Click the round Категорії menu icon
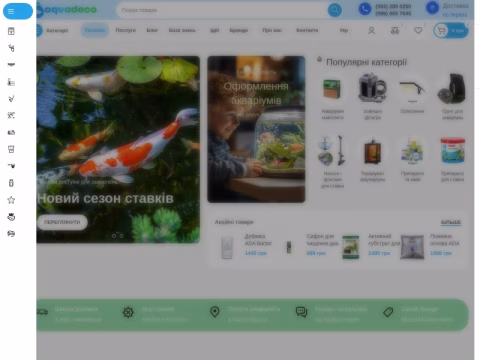 click(x=39, y=30)
